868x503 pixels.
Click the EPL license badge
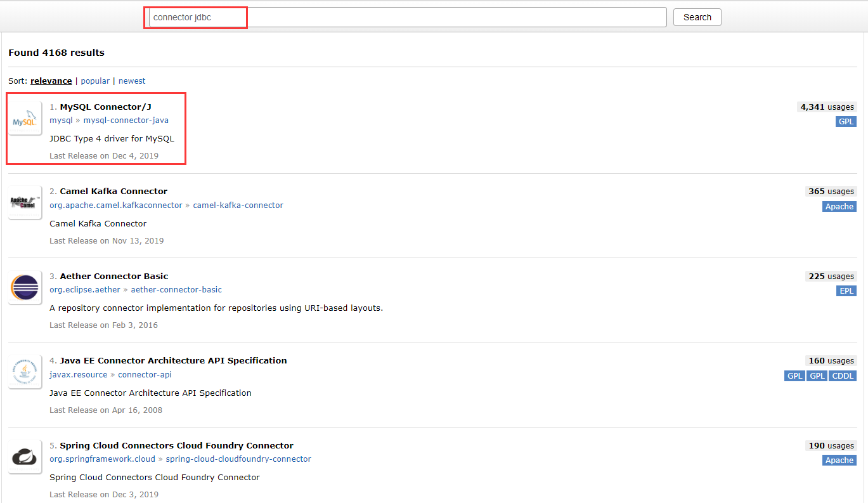pos(846,291)
